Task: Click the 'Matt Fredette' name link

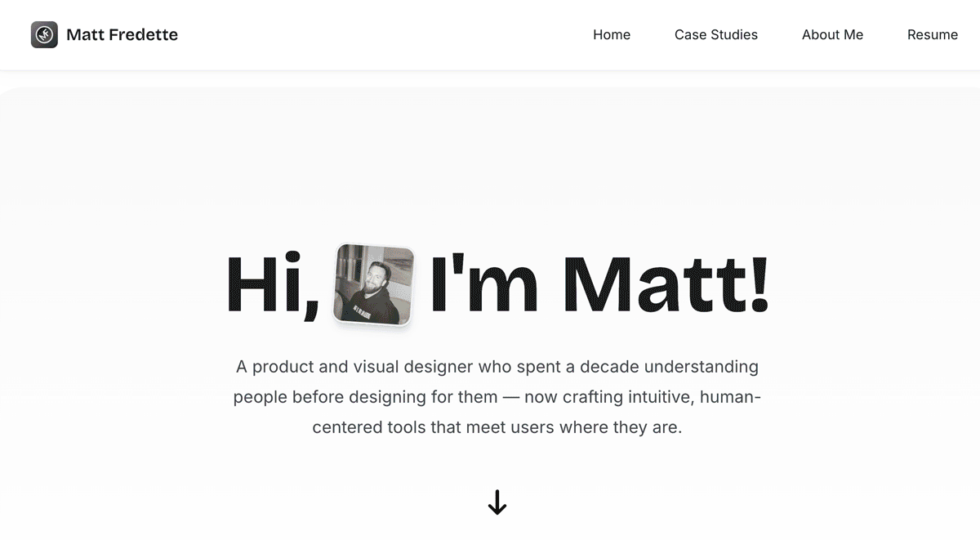Action: click(x=123, y=34)
